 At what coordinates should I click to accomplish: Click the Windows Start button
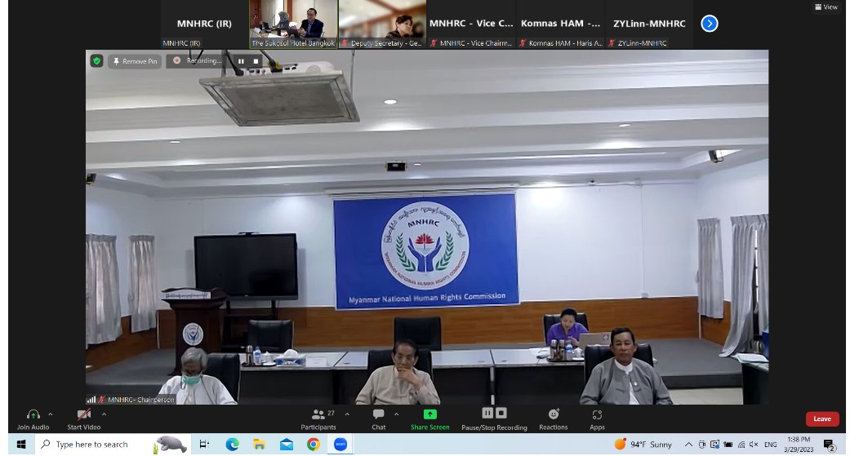pyautogui.click(x=21, y=444)
